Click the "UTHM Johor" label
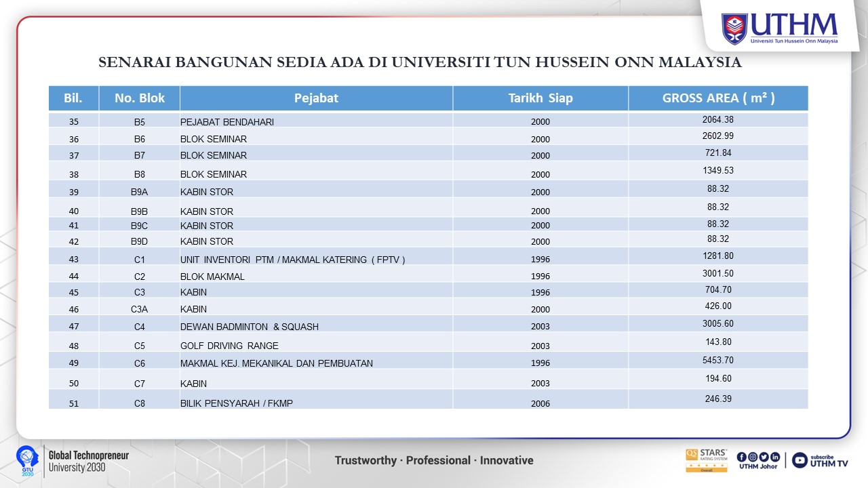Screen dimensions: 868x488 [758, 466]
